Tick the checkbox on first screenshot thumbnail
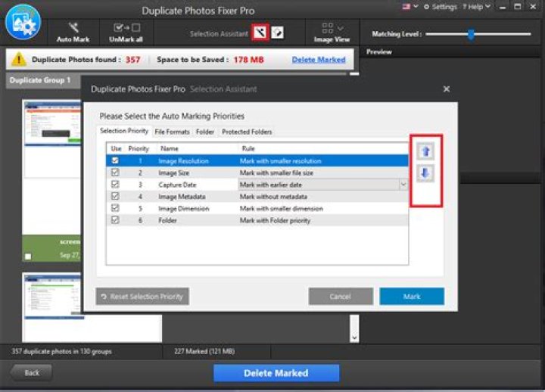 [28, 257]
